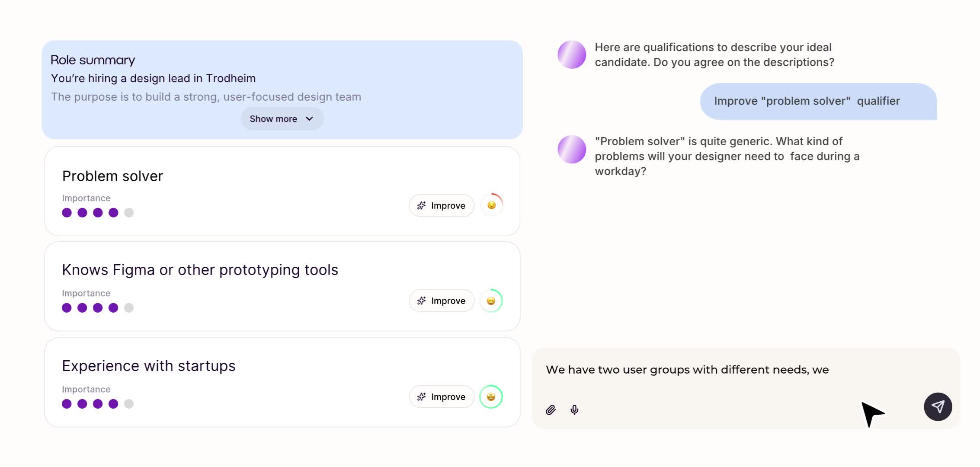980x467 pixels.
Task: Improve the Experience with startups qualification
Action: (x=441, y=397)
